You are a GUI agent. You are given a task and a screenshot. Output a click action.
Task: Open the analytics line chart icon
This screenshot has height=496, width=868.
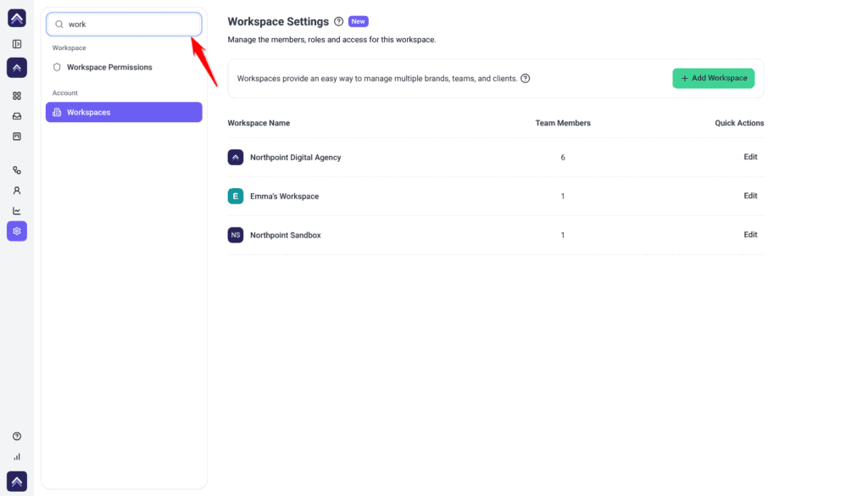[17, 211]
